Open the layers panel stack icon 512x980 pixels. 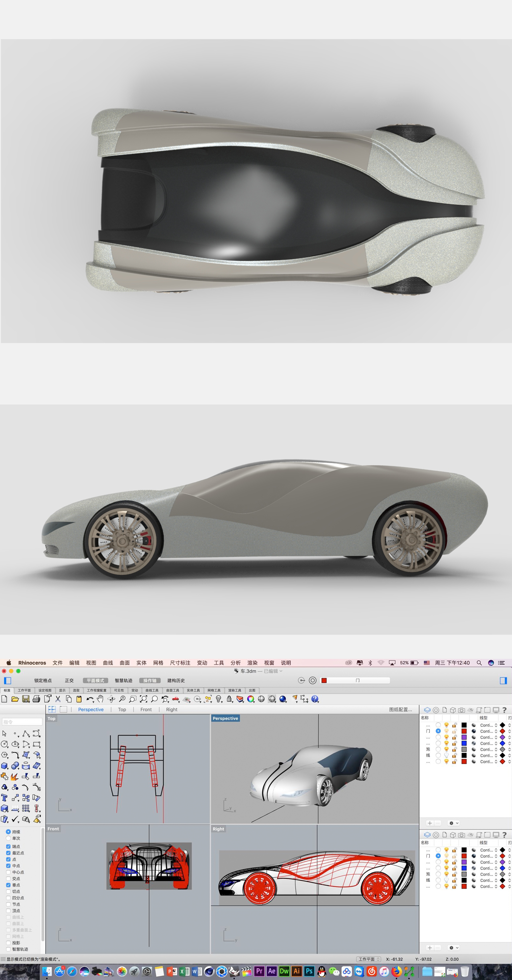(427, 710)
